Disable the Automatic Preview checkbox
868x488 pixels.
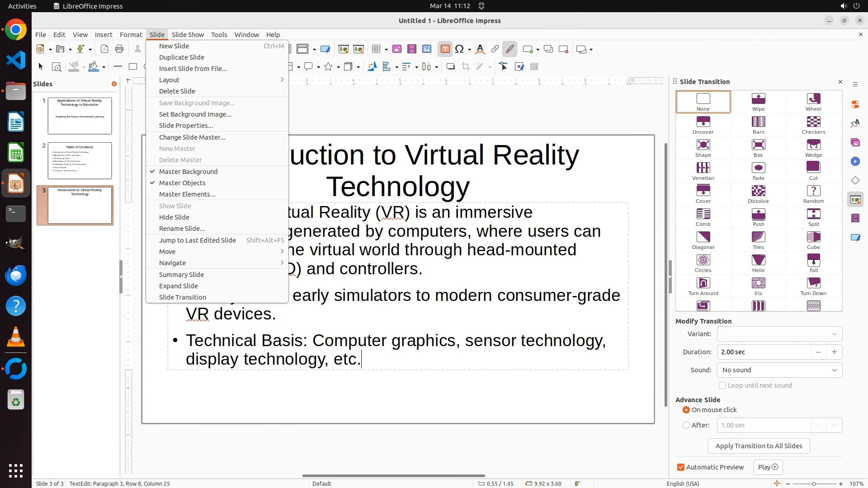(681, 467)
